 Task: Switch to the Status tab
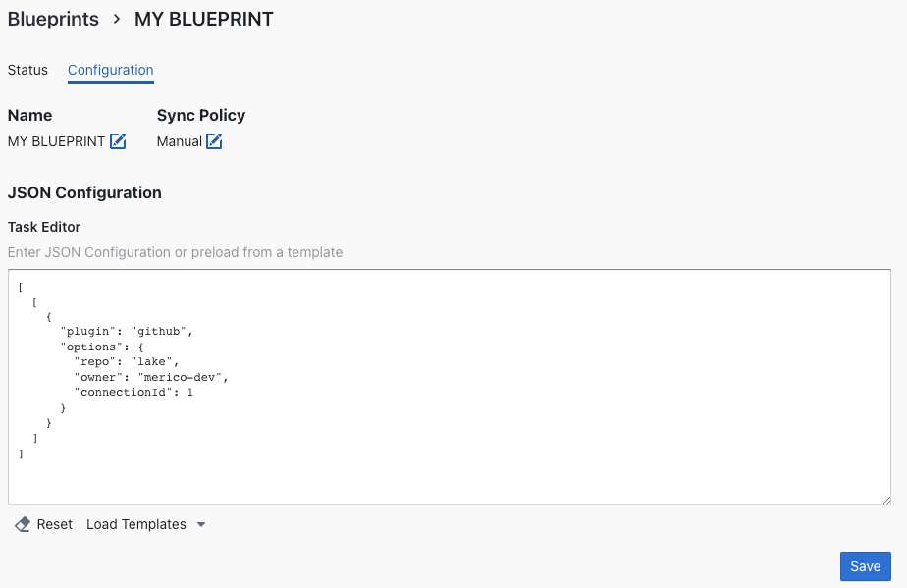[x=27, y=70]
